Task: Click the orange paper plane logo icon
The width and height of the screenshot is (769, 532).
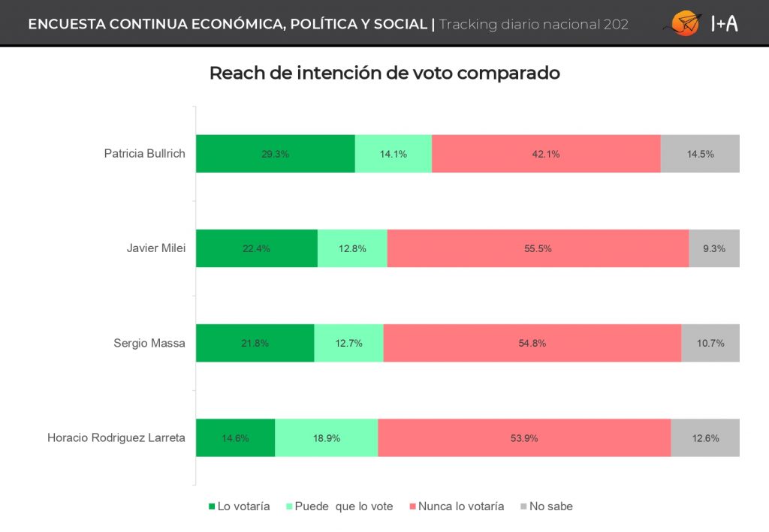Action: pos(683,23)
